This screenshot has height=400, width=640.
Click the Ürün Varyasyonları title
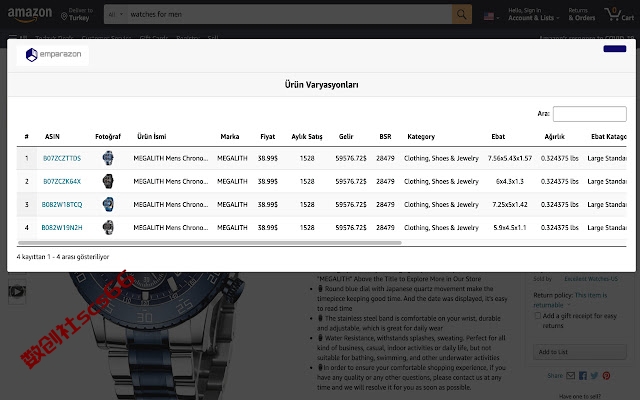[x=322, y=85]
